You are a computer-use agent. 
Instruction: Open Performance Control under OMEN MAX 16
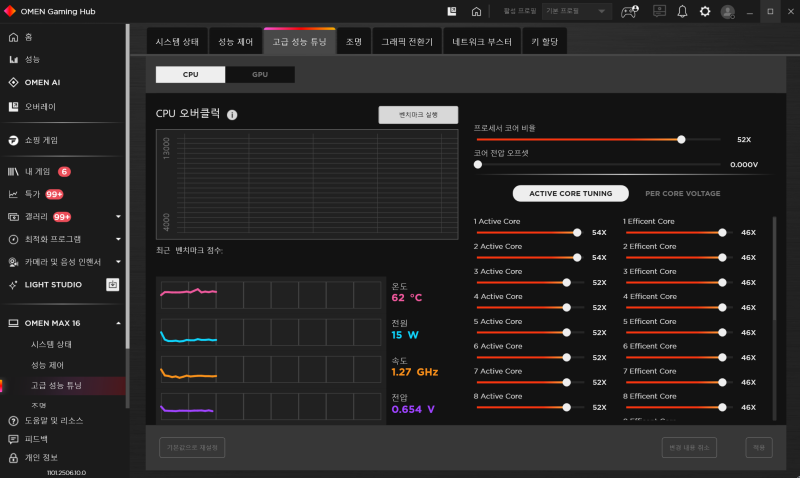(x=47, y=365)
